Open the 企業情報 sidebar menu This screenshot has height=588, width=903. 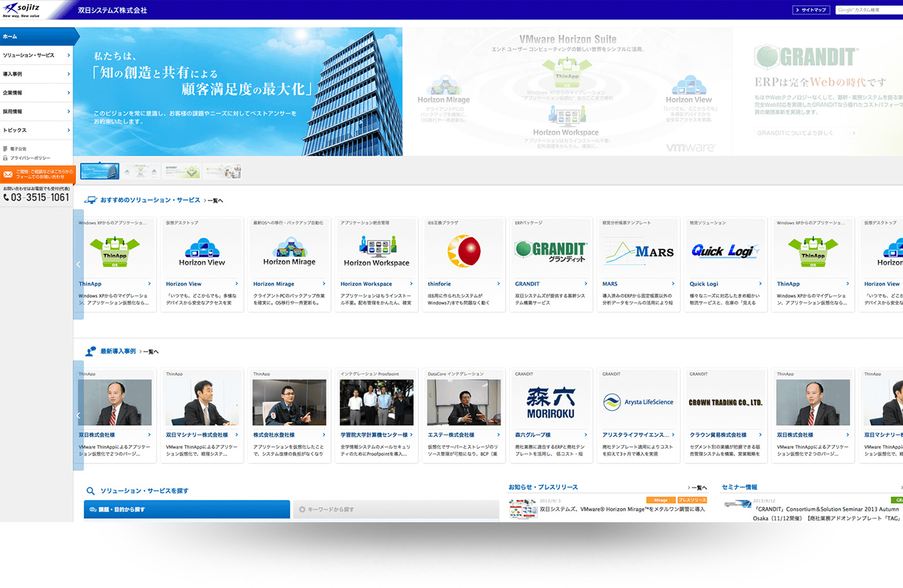coord(36,93)
